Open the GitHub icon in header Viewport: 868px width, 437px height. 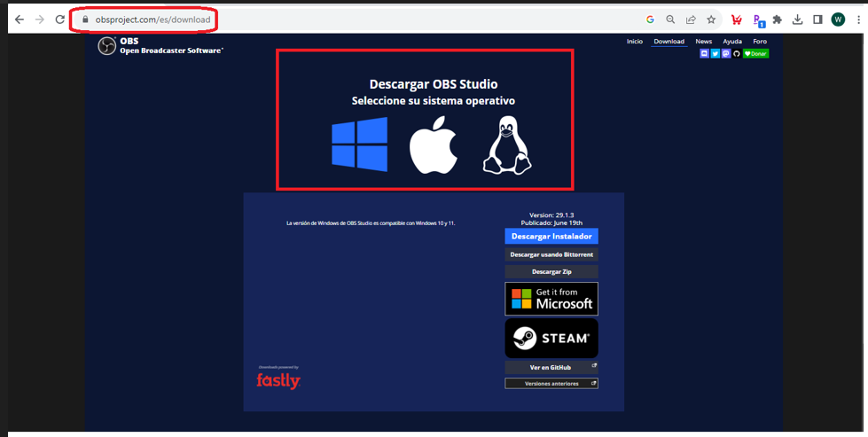point(736,54)
